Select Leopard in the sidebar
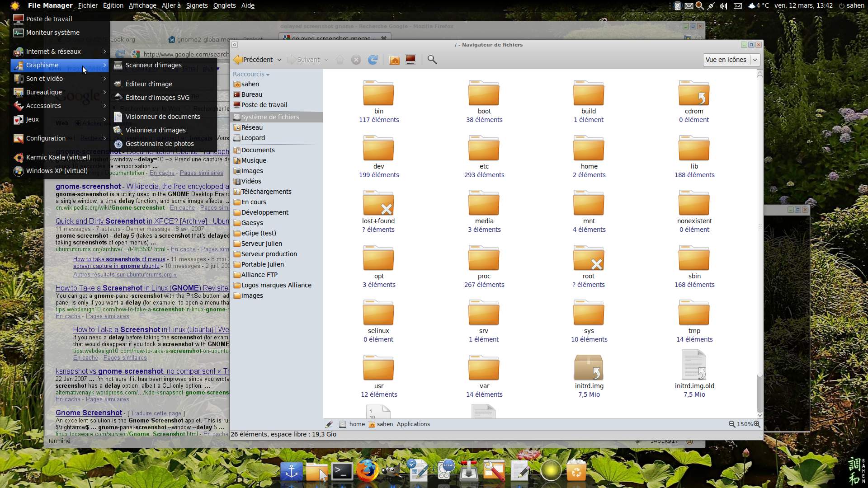The height and width of the screenshot is (488, 868). point(276,138)
